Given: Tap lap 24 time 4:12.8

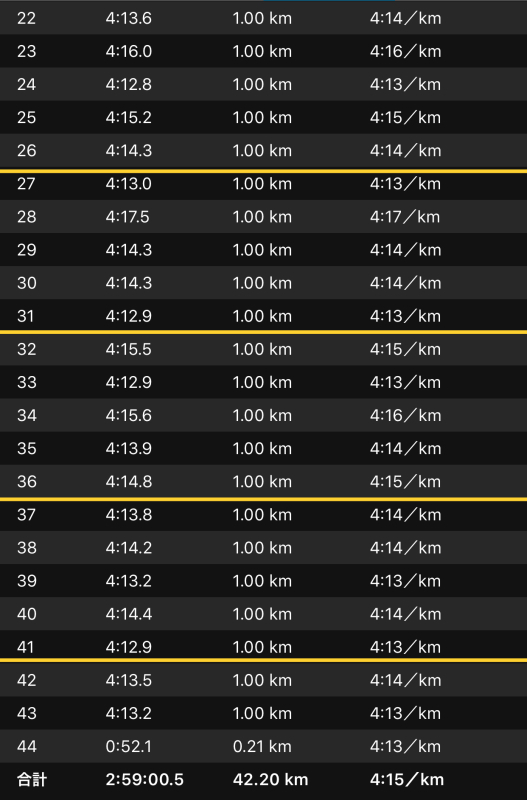Looking at the screenshot, I should 129,84.
